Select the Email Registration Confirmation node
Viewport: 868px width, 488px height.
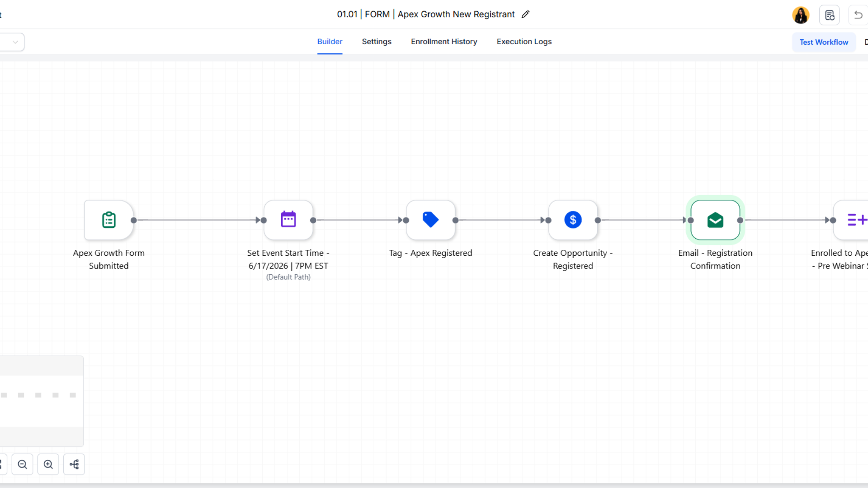(x=715, y=220)
